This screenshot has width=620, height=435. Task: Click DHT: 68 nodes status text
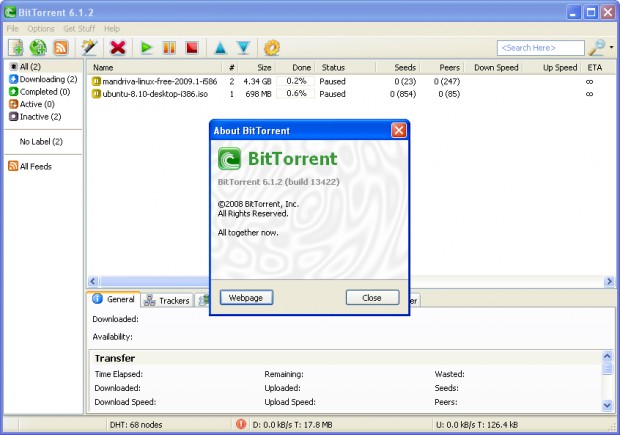point(136,425)
